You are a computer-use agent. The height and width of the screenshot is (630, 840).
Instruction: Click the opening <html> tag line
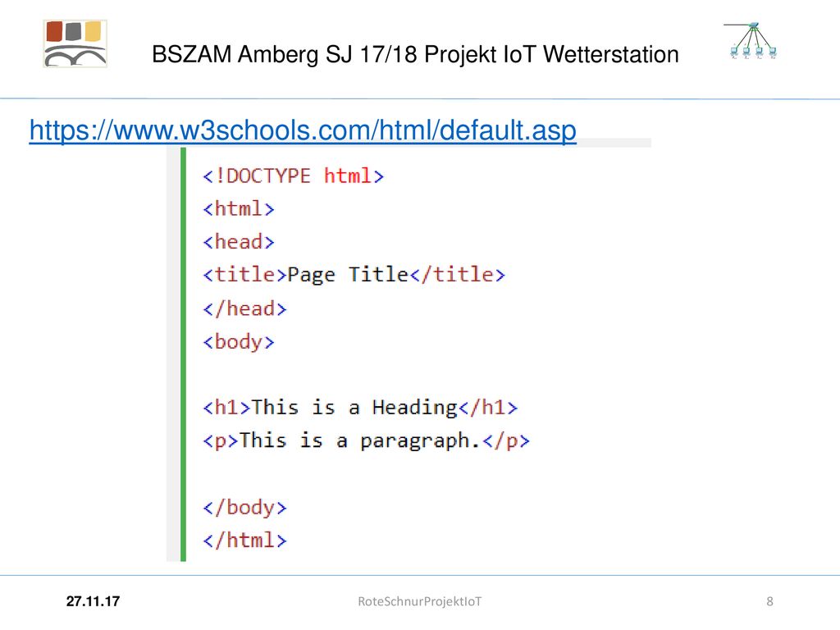pos(239,208)
